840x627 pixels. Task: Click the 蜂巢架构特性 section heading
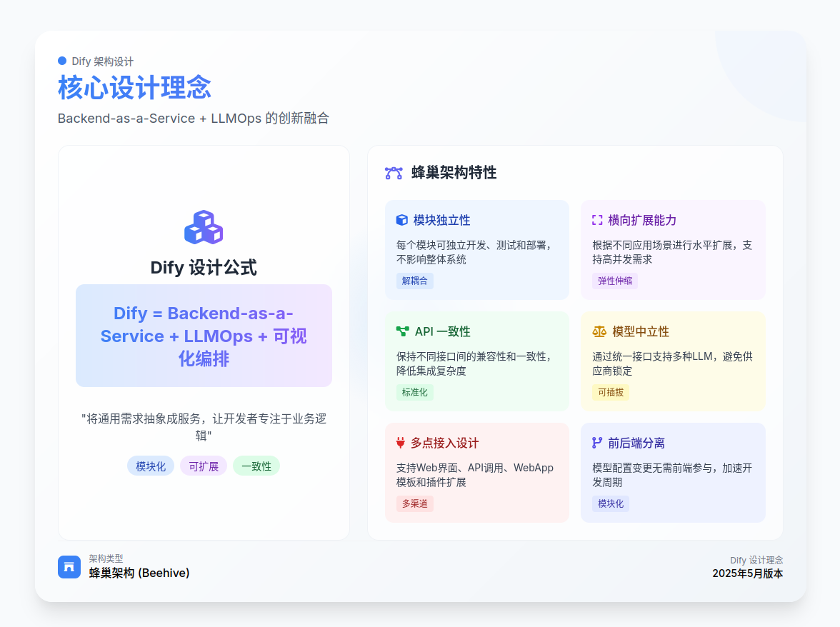pos(454,172)
